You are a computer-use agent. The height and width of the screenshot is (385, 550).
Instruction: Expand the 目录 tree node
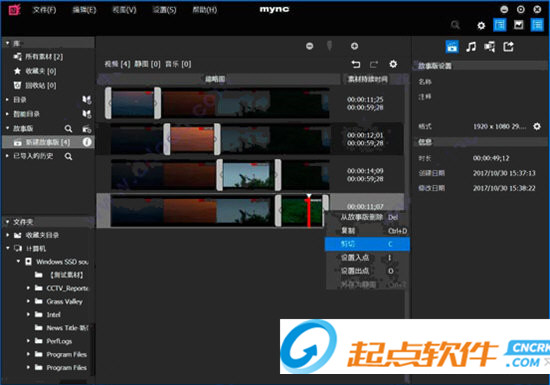[7, 100]
